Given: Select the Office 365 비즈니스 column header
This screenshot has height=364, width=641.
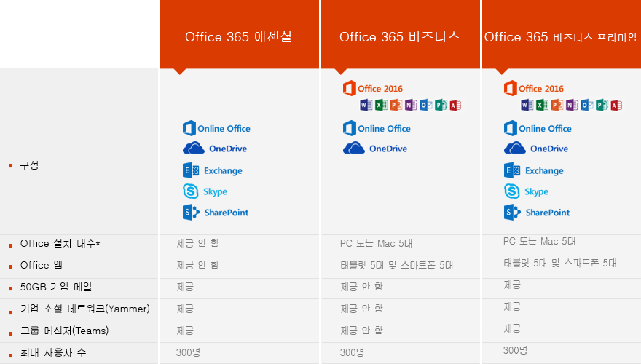Looking at the screenshot, I should point(400,34).
